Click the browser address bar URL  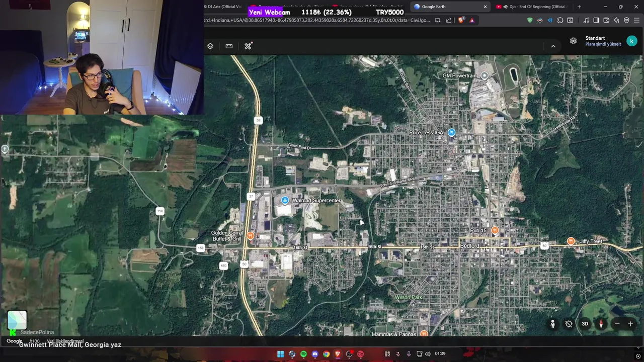(317, 20)
